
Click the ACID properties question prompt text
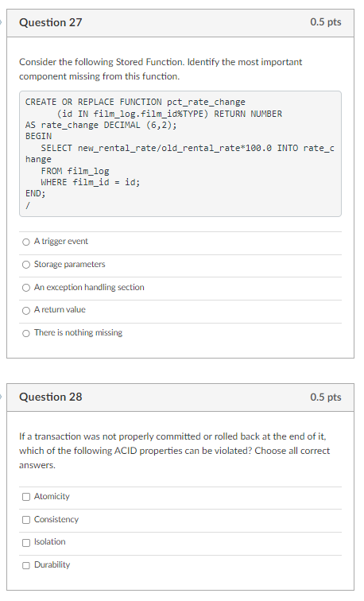(174, 451)
